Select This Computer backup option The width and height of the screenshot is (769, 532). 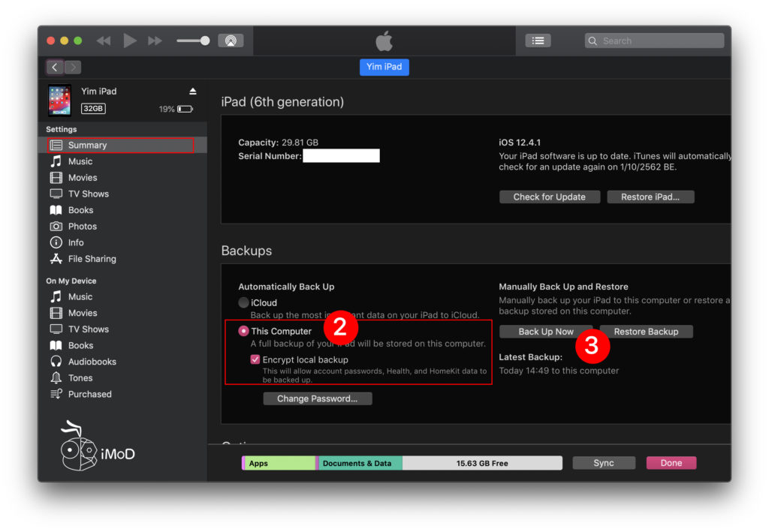[x=244, y=331]
